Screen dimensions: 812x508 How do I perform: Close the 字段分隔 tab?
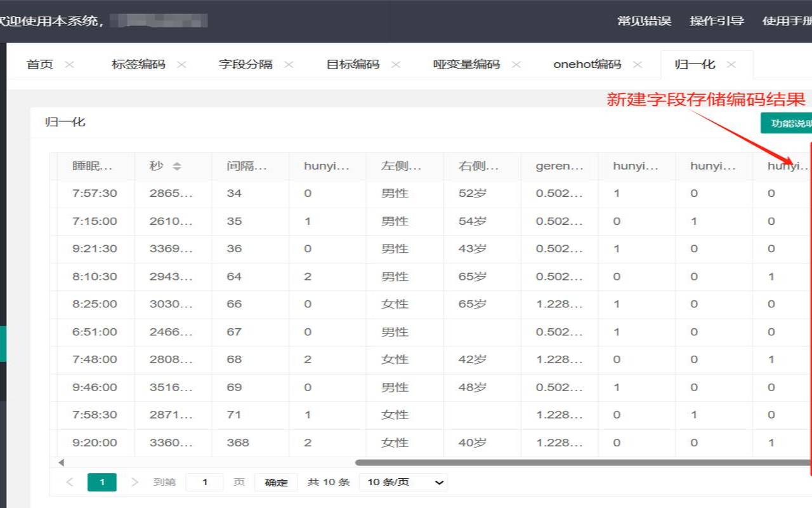coord(289,64)
